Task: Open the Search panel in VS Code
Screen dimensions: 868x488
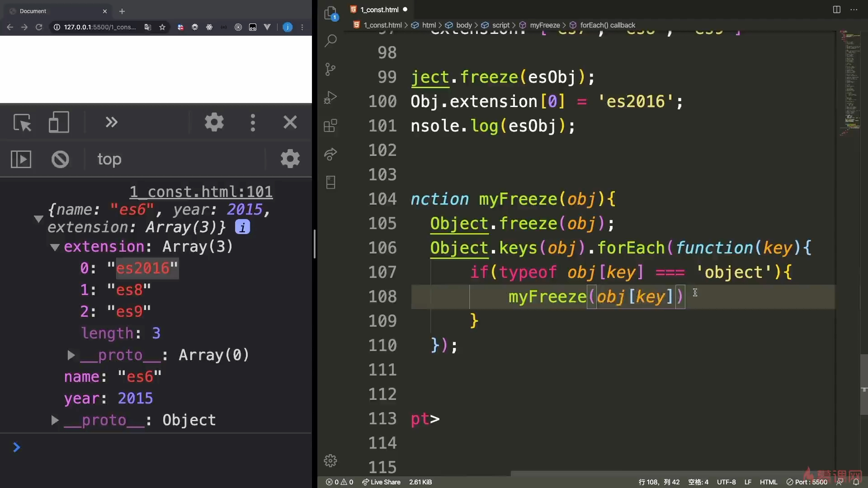Action: click(331, 41)
